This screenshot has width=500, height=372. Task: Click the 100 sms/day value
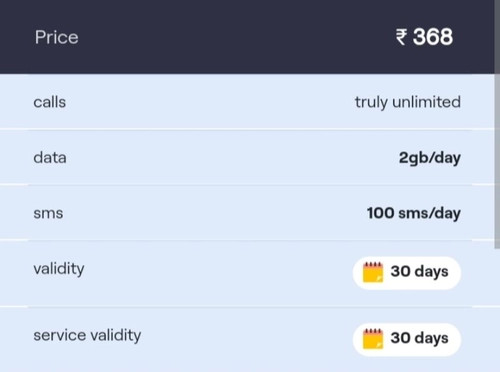(x=414, y=213)
